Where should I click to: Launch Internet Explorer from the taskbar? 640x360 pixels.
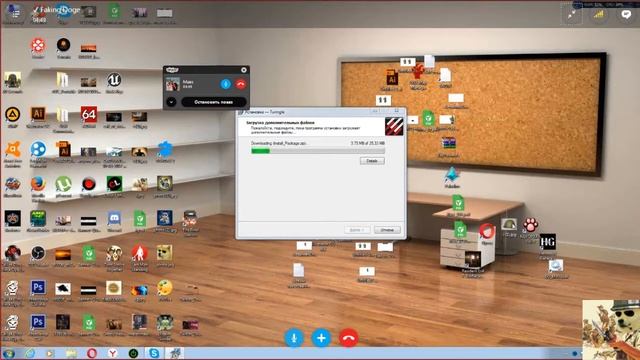pos(29,353)
